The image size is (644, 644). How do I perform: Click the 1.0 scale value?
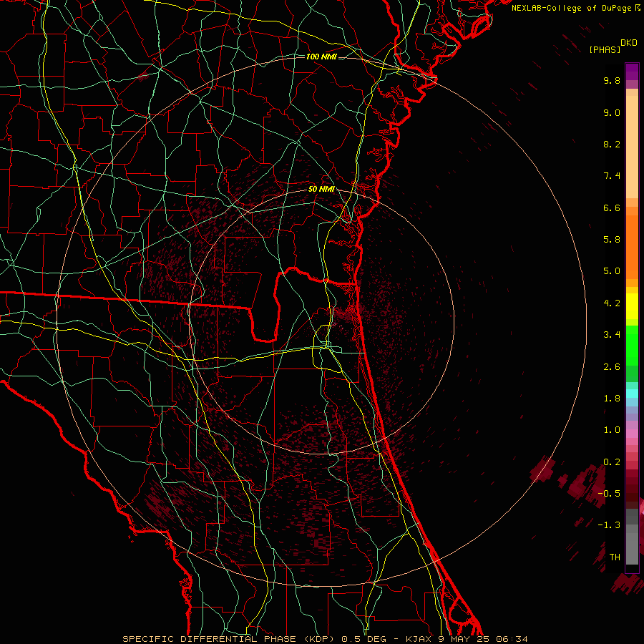click(612, 430)
